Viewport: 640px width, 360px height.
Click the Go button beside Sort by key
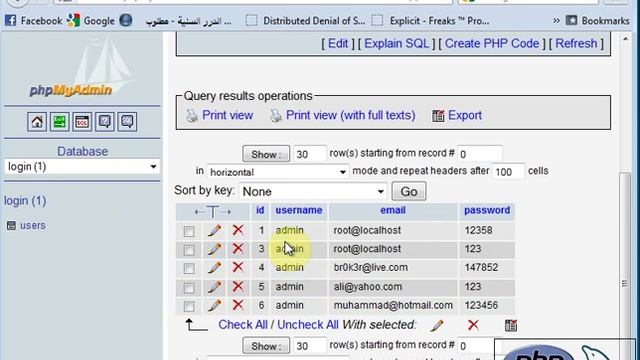point(409,191)
